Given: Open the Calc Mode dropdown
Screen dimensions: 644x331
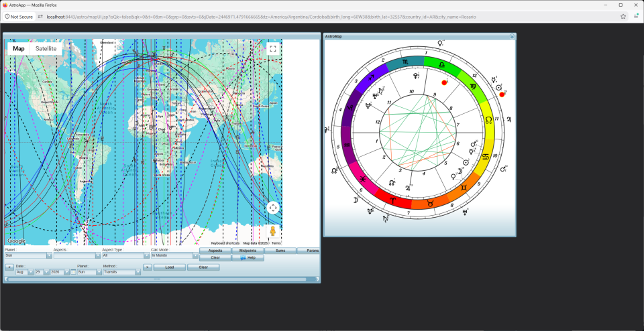Looking at the screenshot, I should [175, 255].
